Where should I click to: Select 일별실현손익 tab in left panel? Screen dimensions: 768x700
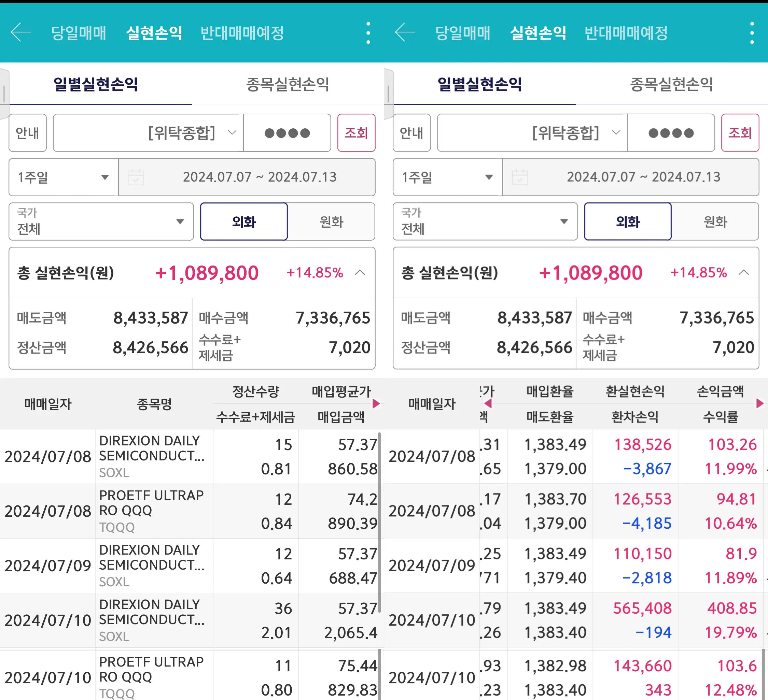pyautogui.click(x=96, y=84)
